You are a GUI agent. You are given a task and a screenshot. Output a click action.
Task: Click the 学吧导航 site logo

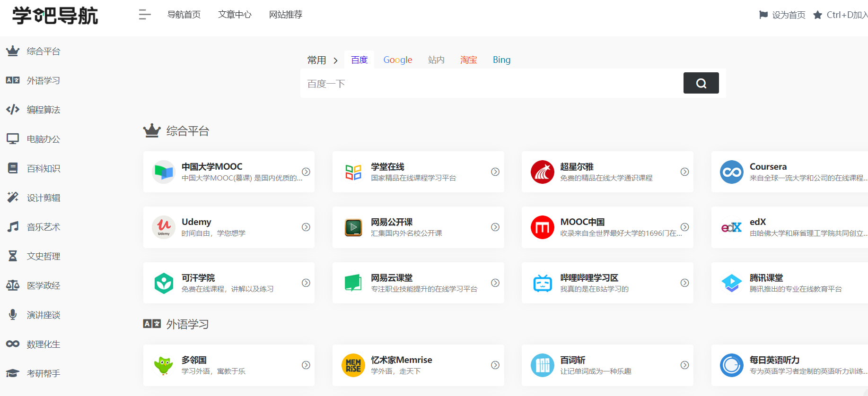click(x=55, y=16)
